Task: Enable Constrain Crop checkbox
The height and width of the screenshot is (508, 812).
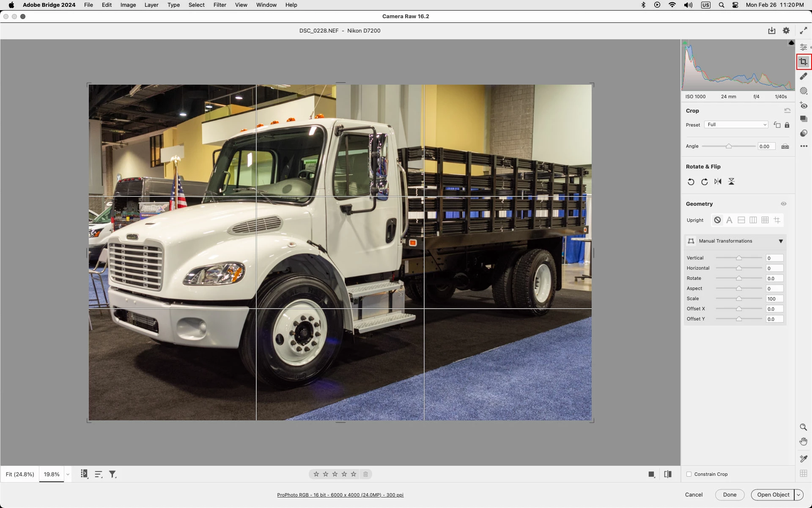Action: [x=689, y=474]
